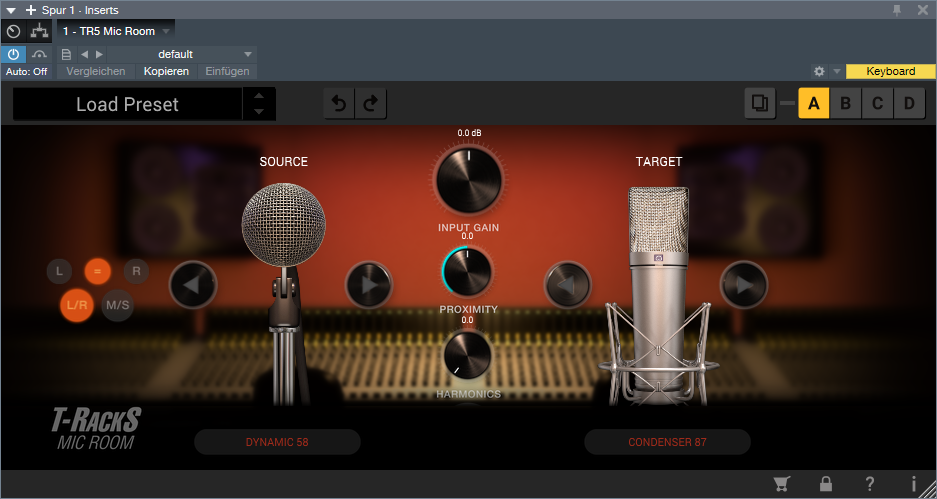Open the gear settings dropdown
Image resolution: width=937 pixels, height=499 pixels.
(x=826, y=72)
